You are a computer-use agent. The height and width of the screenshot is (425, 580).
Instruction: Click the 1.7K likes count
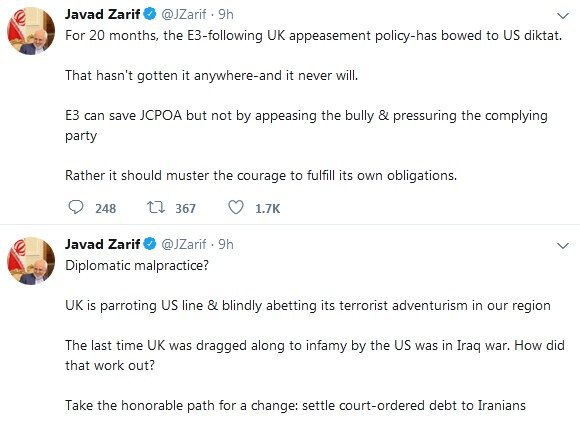(x=267, y=209)
